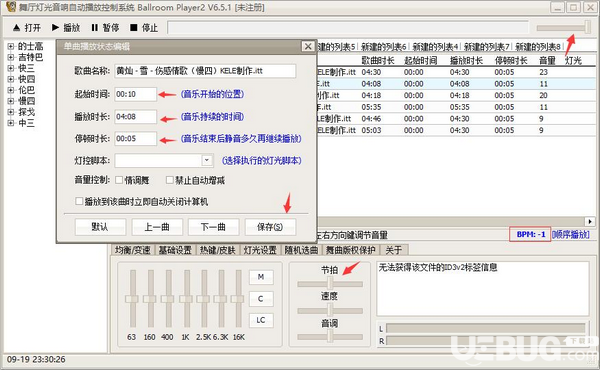
Task: Select the playlist row with duration 05:35
Action: [457, 107]
